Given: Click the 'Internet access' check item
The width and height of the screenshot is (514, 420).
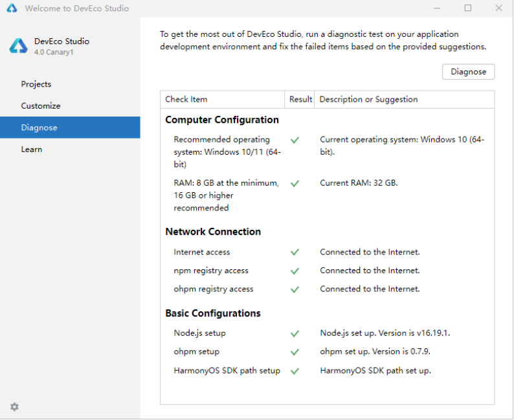Looking at the screenshot, I should [x=201, y=252].
